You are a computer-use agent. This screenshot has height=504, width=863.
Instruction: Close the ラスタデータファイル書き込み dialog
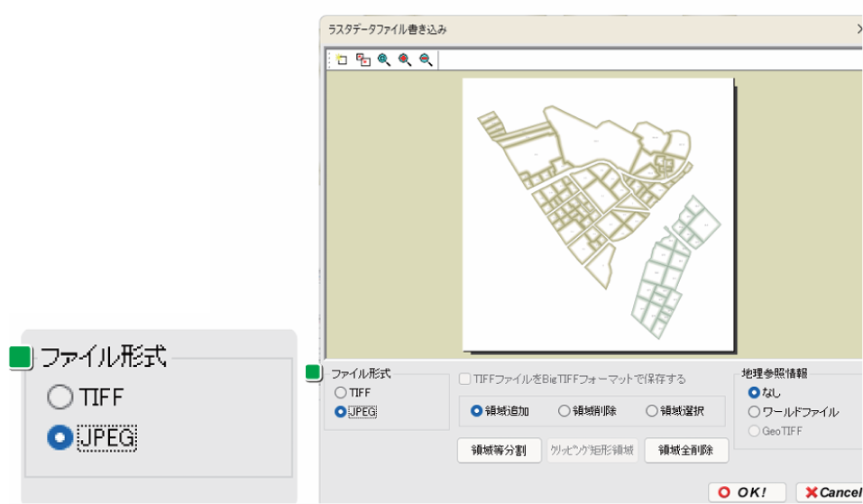pyautogui.click(x=858, y=30)
